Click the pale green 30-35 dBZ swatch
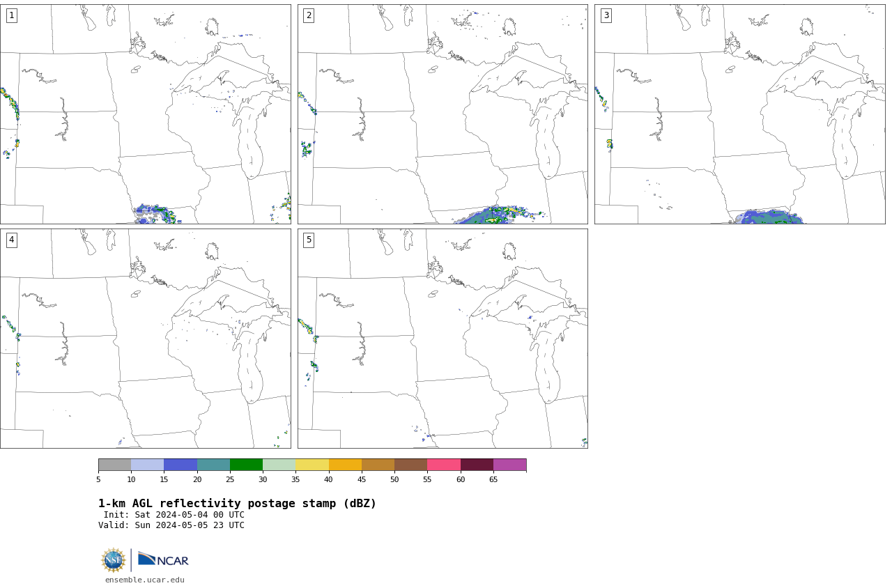Screen dimensions: 892x588 279,465
